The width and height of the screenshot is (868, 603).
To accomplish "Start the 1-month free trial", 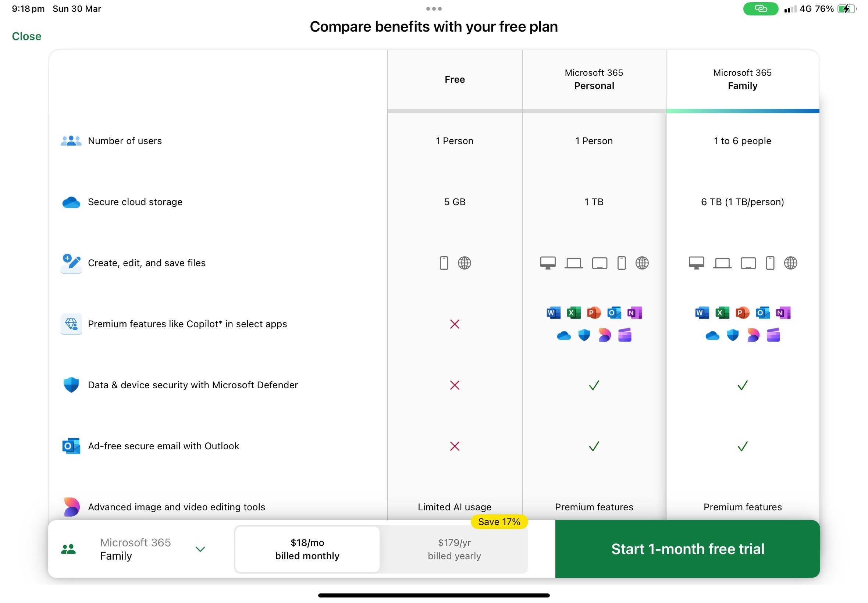I will pos(687,549).
